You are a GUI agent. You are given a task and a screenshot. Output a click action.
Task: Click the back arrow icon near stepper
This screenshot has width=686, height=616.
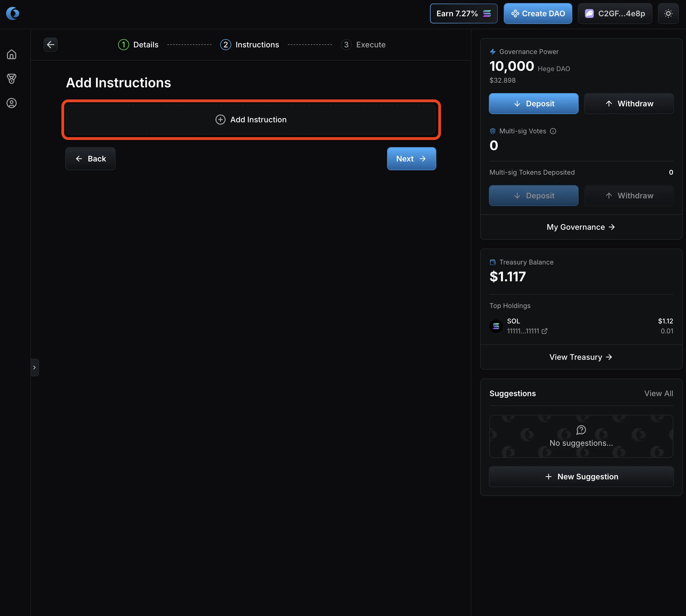50,45
